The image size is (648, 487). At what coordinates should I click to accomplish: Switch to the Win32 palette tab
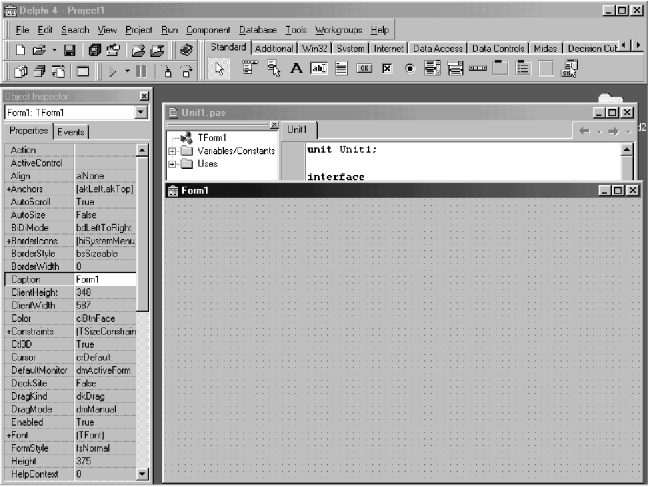click(314, 48)
